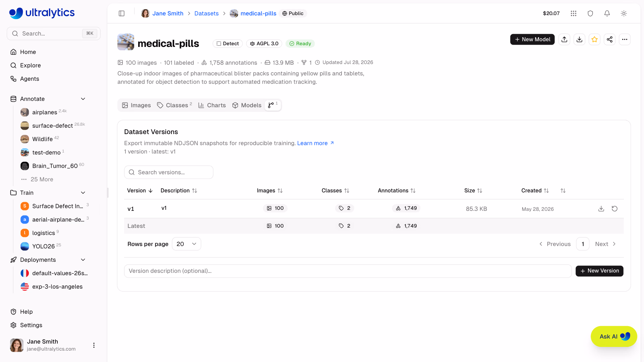Click the Search versions field
The image size is (644, 362).
(169, 172)
